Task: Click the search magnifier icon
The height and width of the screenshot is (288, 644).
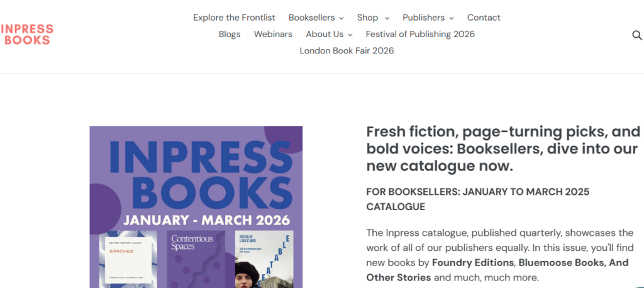Action: point(636,35)
